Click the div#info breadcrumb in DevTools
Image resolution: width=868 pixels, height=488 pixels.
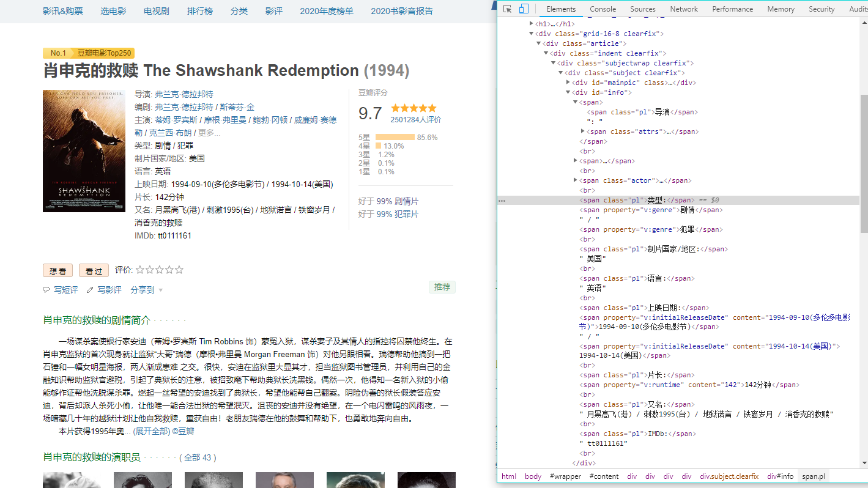(781, 476)
